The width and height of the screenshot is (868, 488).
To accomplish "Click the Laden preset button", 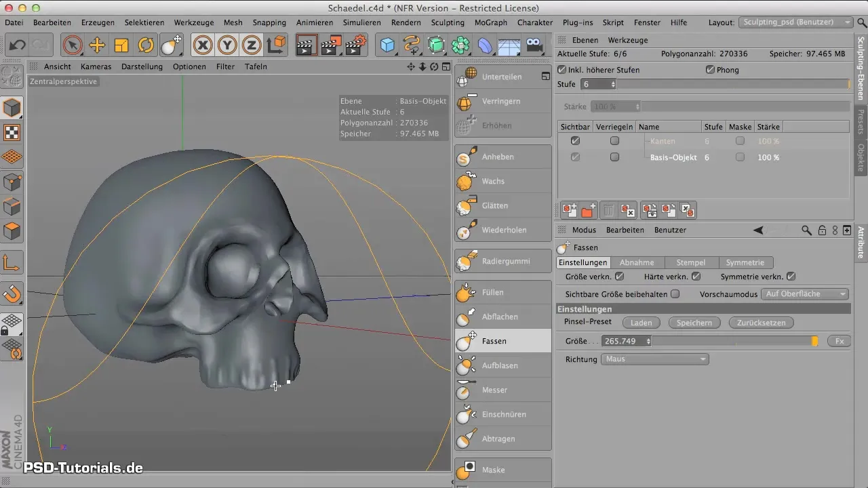I will (x=641, y=323).
